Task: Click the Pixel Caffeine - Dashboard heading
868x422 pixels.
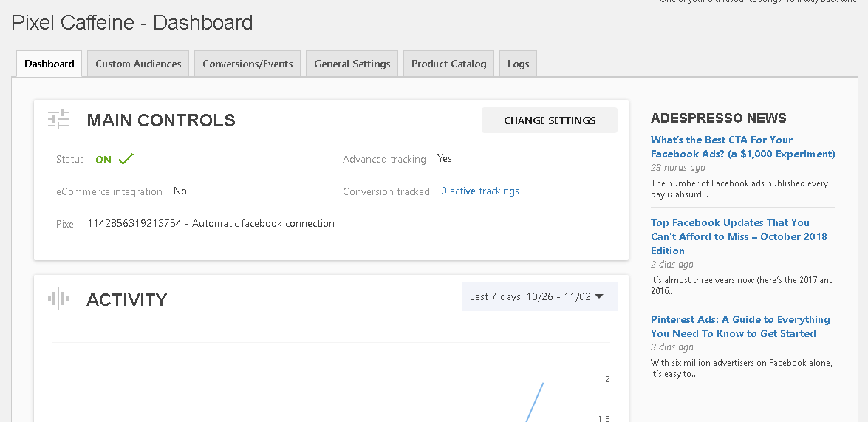Action: point(132,23)
